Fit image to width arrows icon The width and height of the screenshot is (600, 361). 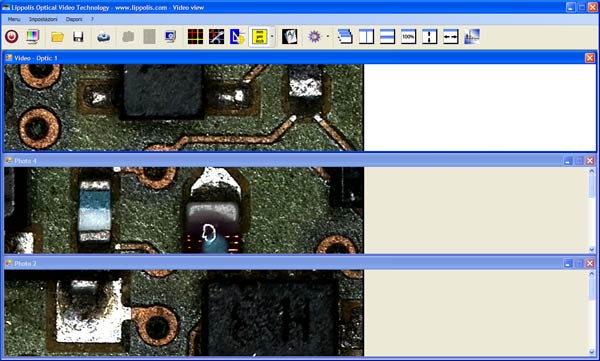click(x=450, y=37)
